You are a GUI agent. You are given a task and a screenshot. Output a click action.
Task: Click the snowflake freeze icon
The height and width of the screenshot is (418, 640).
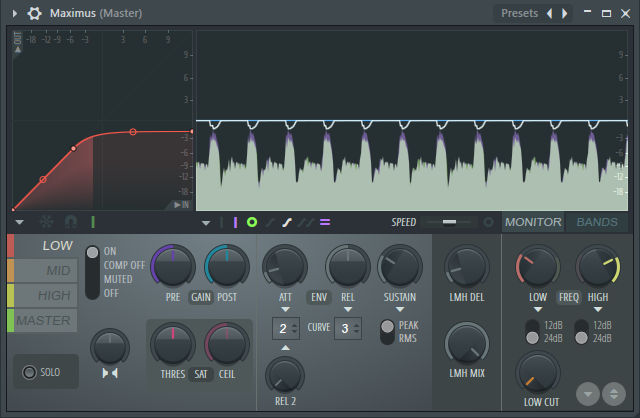coord(47,222)
